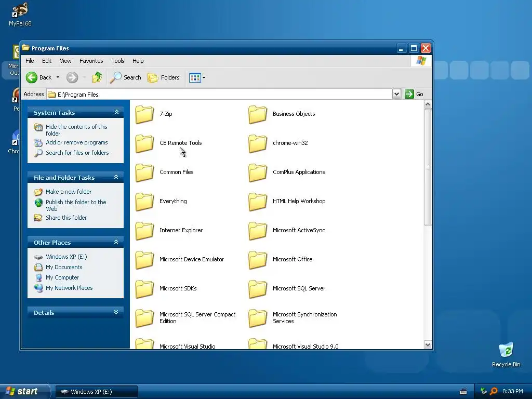
Task: Click the scrollbar up arrow
Action: [428, 104]
